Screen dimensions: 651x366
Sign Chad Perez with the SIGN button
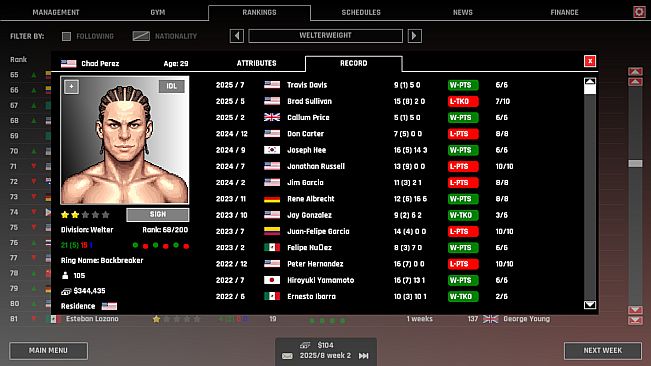(x=158, y=215)
